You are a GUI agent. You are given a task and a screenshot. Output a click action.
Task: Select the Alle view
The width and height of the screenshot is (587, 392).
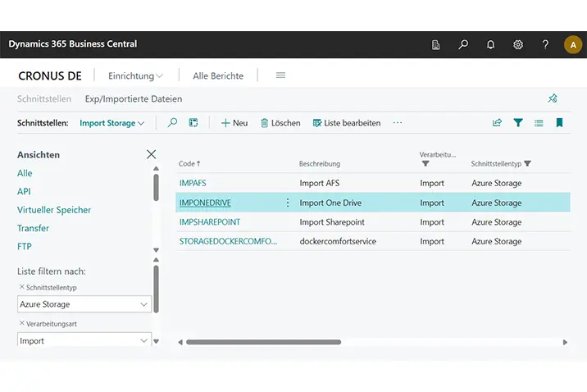point(25,173)
